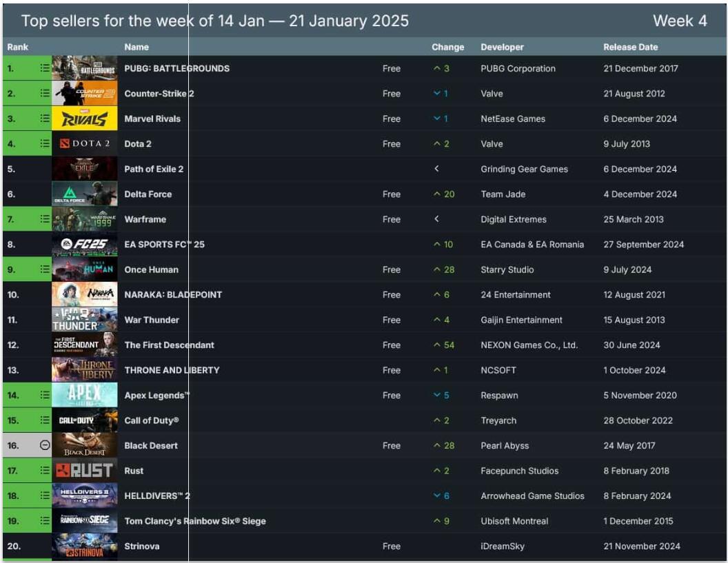728x563 pixels.
Task: Open the Rainbow Six Siege thumbnail
Action: click(85, 520)
